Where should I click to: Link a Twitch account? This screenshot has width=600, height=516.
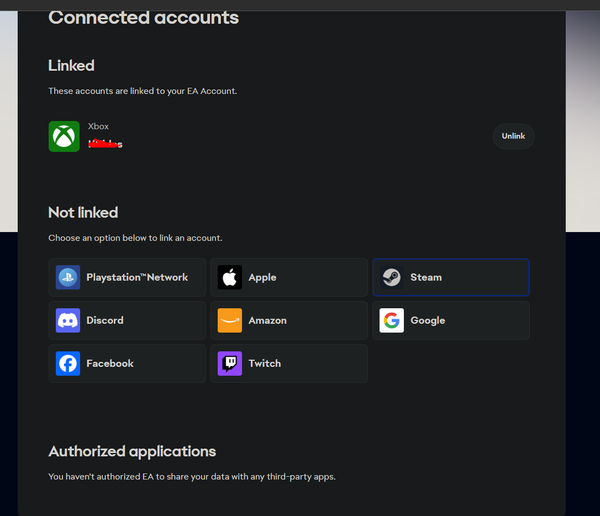(289, 363)
